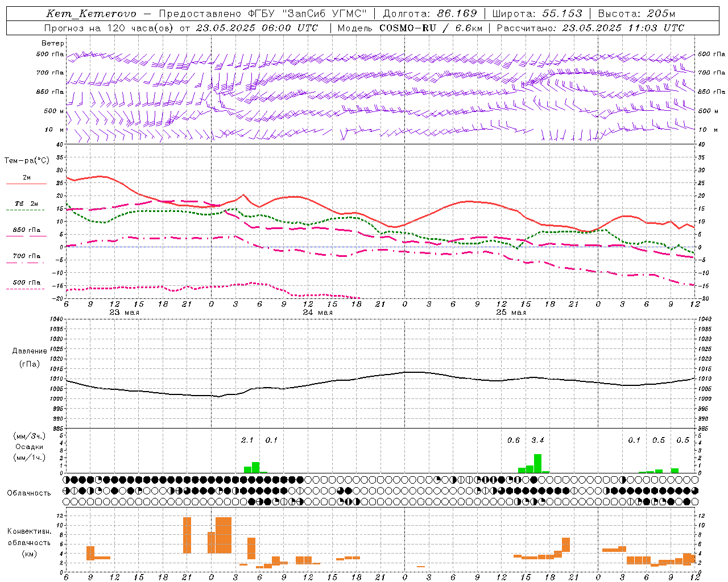Click the Ветер panel label
The height and width of the screenshot is (582, 728).
(x=53, y=43)
